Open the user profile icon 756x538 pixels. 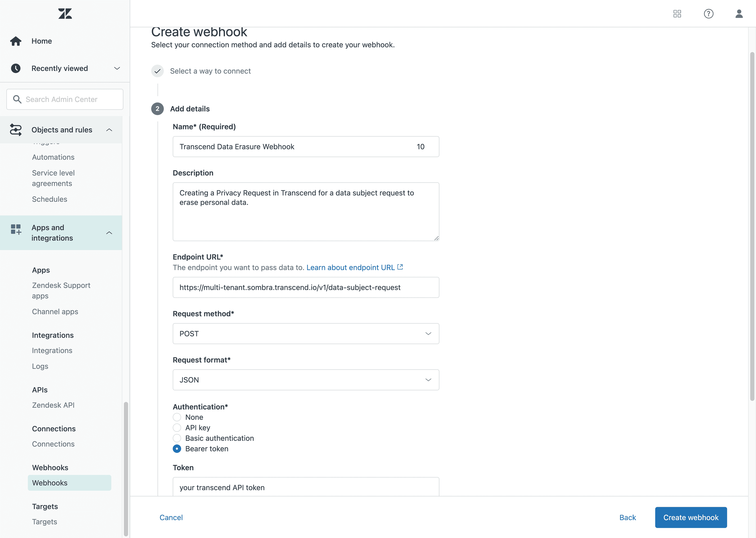pos(739,14)
